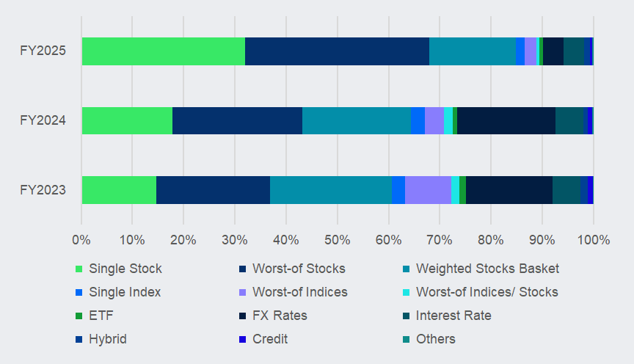The width and height of the screenshot is (634, 364).
Task: Click the Credit legend color swatch
Action: pyautogui.click(x=243, y=339)
